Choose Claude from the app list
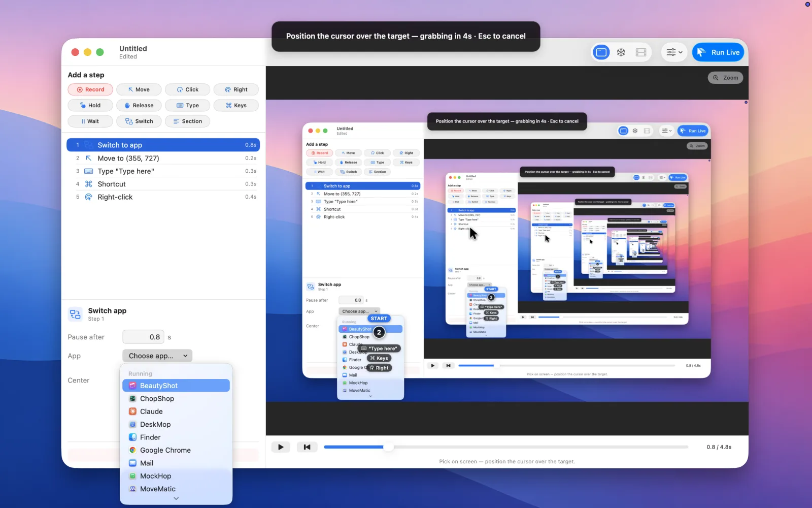The image size is (812, 508). point(176,411)
